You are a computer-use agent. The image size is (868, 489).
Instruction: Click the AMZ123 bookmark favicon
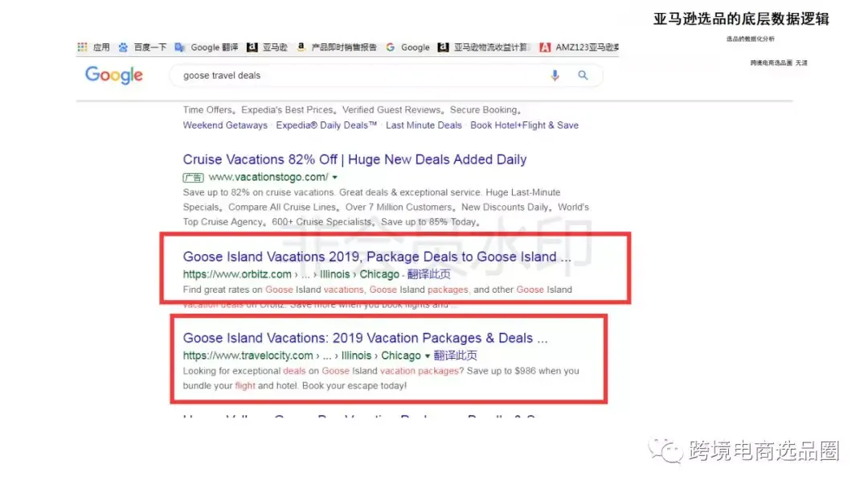tap(545, 47)
